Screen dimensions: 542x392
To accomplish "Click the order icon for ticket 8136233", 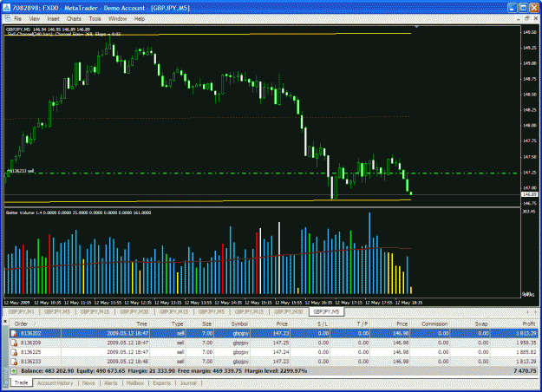I will 14,362.
